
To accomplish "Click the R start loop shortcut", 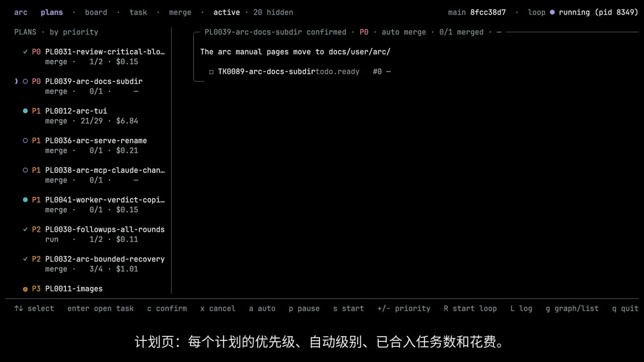I will point(470,309).
